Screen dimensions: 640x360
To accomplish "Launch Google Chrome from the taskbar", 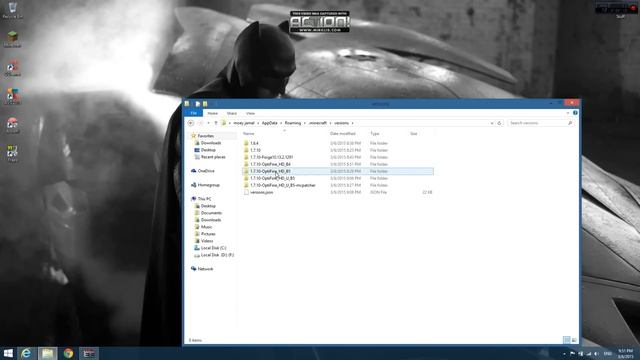I will (68, 353).
